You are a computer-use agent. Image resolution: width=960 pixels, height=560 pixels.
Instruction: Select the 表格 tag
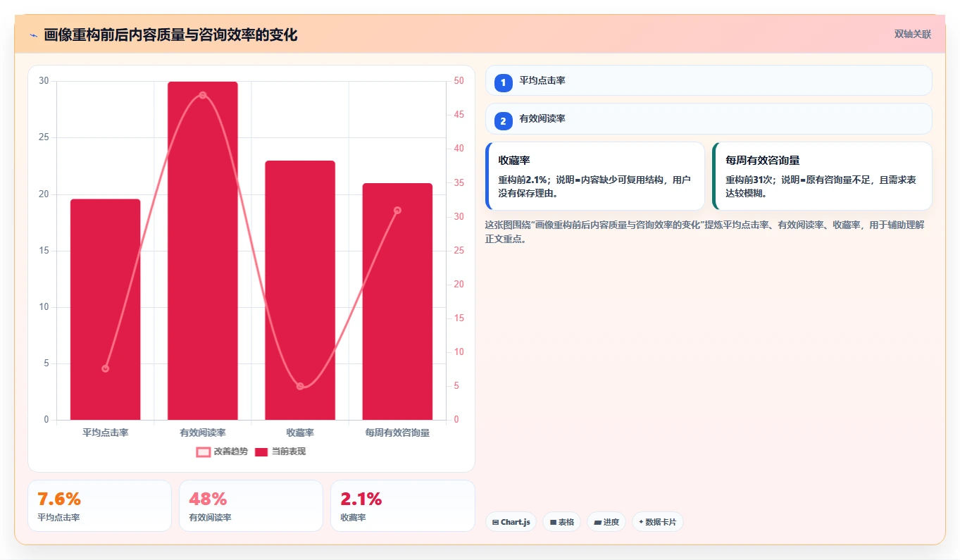(561, 522)
